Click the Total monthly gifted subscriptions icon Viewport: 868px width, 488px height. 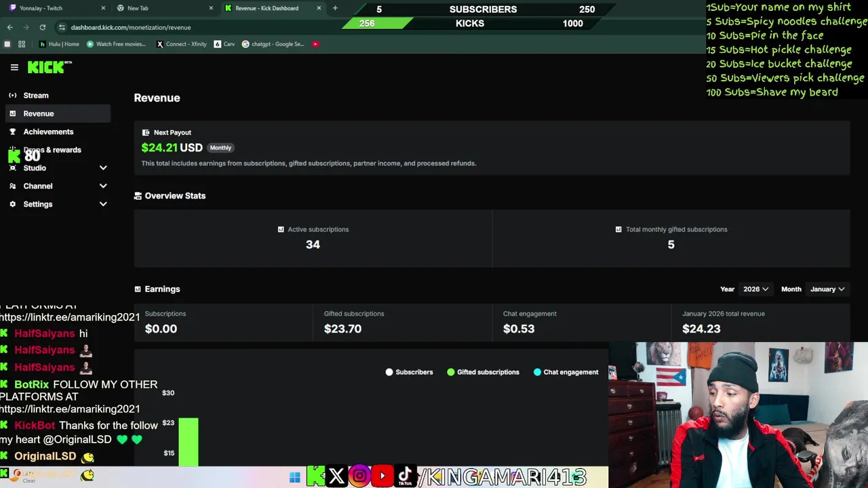(618, 230)
